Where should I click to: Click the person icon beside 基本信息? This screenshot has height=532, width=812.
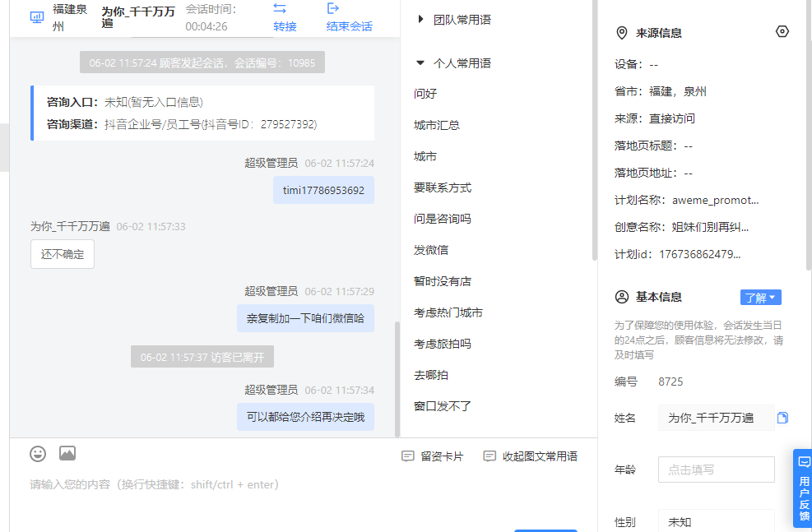(x=621, y=297)
